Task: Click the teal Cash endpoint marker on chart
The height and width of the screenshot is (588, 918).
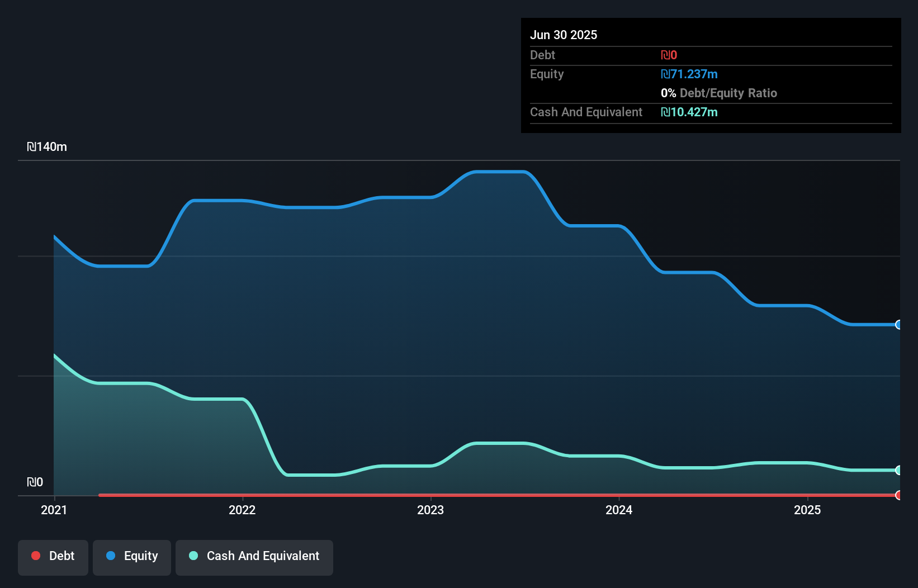Action: [x=898, y=470]
